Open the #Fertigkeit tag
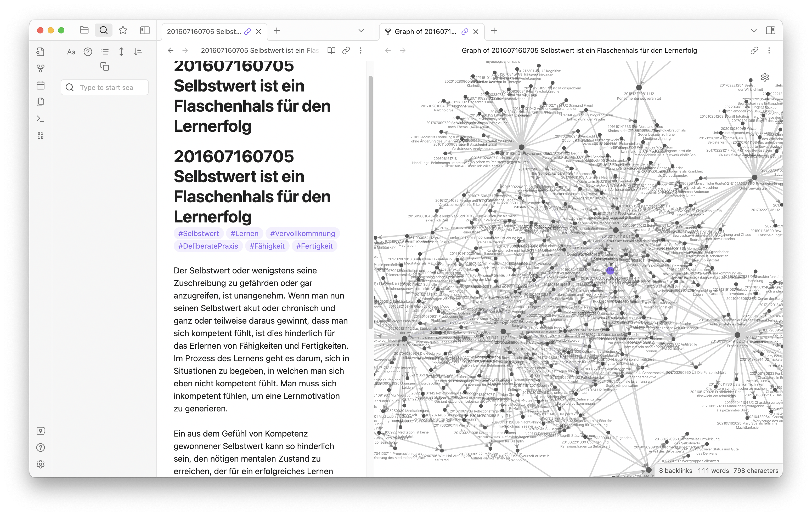Image resolution: width=812 pixels, height=516 pixels. coord(314,246)
